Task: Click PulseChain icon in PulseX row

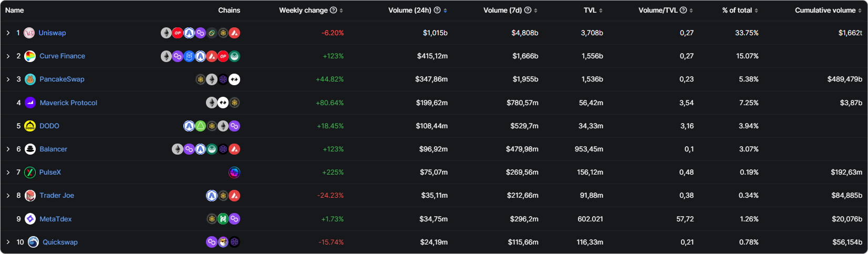Action: tap(234, 172)
